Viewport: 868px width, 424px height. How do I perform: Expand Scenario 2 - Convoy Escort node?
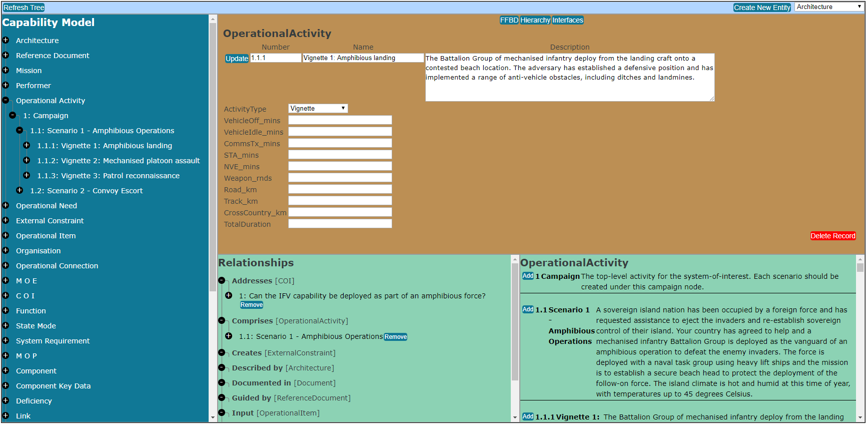[x=20, y=190]
